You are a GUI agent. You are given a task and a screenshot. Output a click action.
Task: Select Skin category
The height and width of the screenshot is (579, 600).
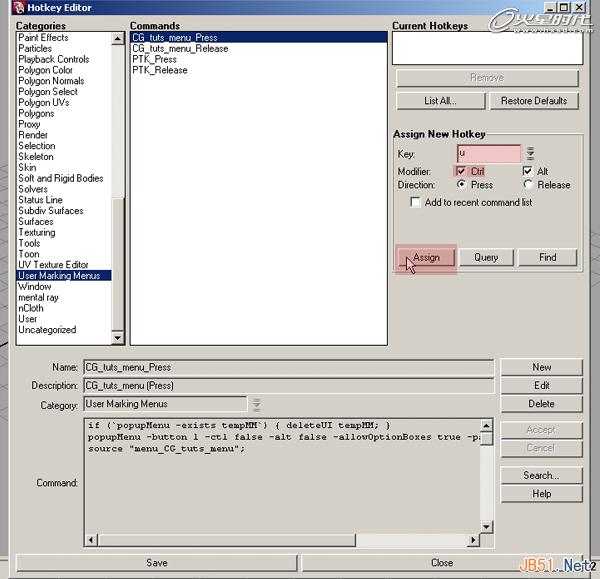pos(64,167)
